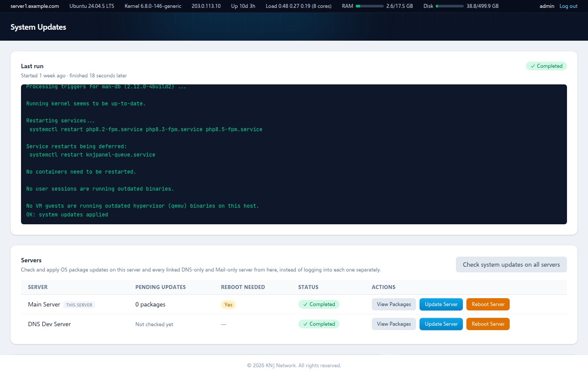Click the Log out link
588x376 pixels.
[568, 6]
